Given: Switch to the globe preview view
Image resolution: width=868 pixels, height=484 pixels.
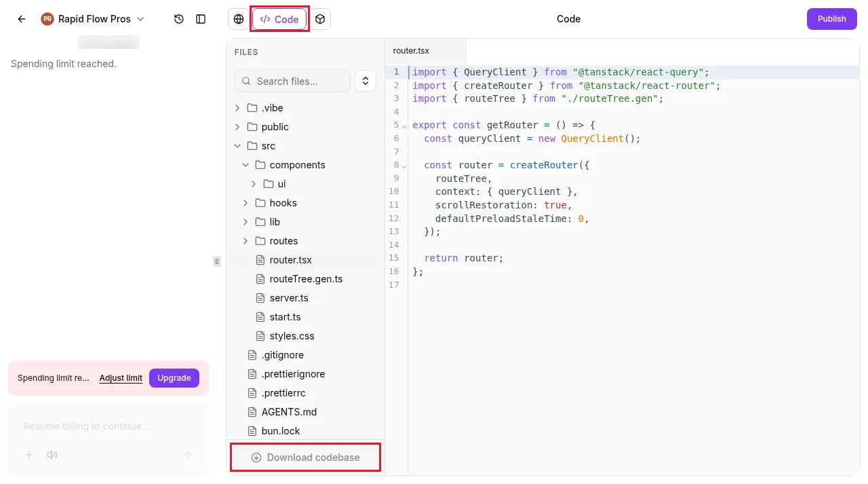Looking at the screenshot, I should [239, 19].
